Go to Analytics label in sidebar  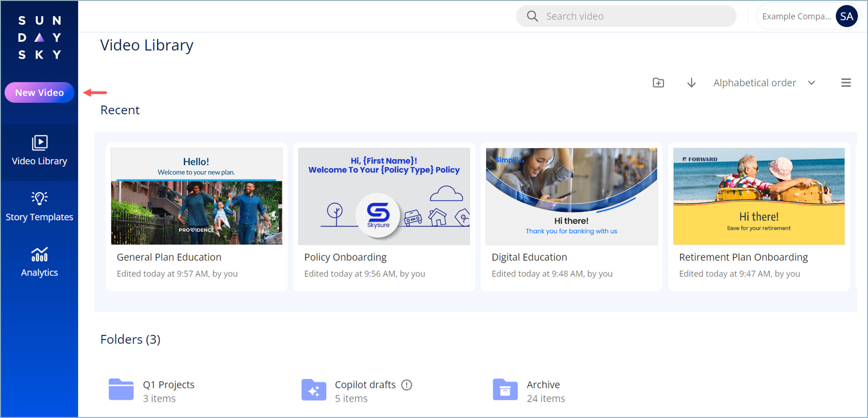tap(39, 272)
